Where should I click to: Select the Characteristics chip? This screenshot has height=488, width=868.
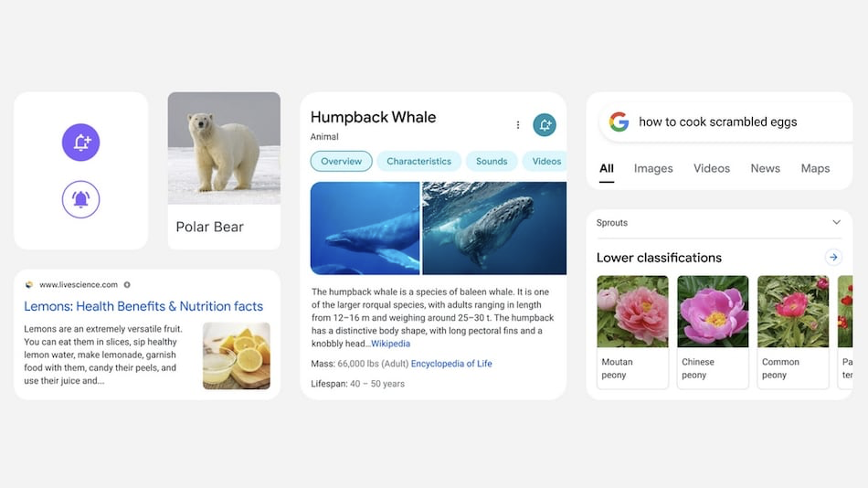tap(419, 161)
